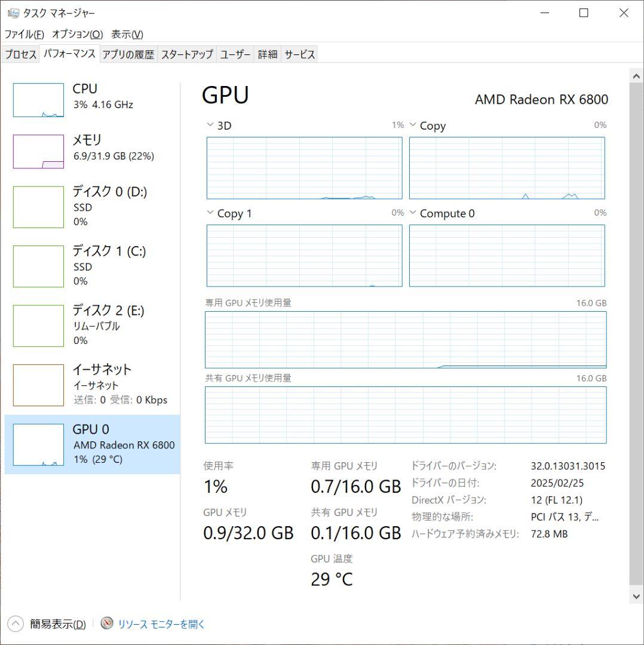Viewport: 644px width, 645px height.
Task: Click the Compute 0 engine usage graph
Action: click(x=507, y=256)
